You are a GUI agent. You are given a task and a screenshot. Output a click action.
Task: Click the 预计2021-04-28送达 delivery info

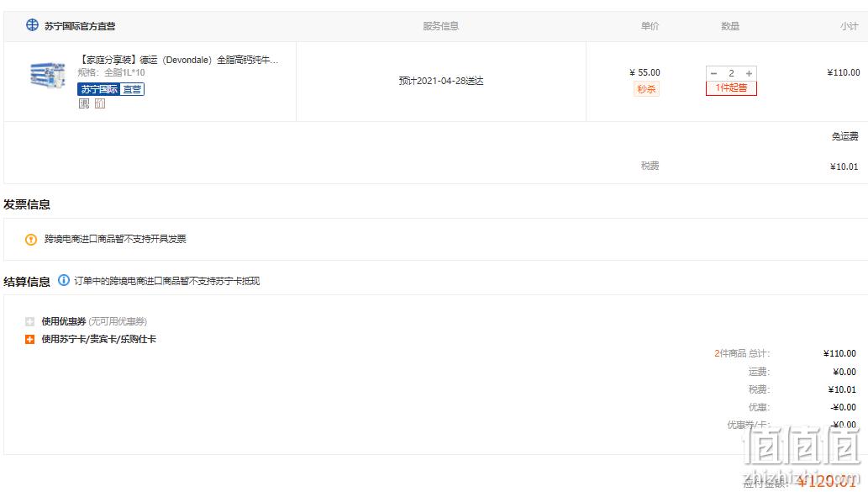pyautogui.click(x=440, y=81)
